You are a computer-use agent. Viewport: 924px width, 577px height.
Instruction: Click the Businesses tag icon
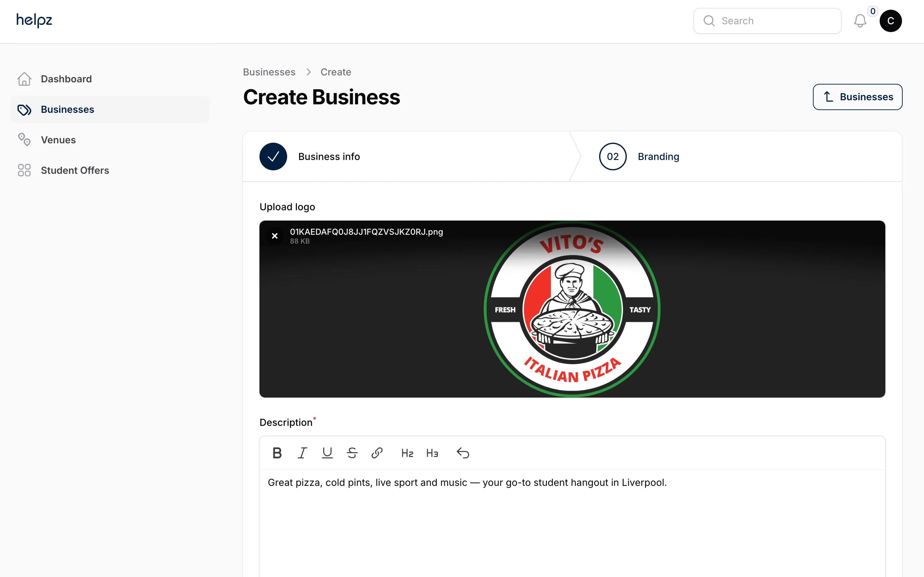pos(25,109)
